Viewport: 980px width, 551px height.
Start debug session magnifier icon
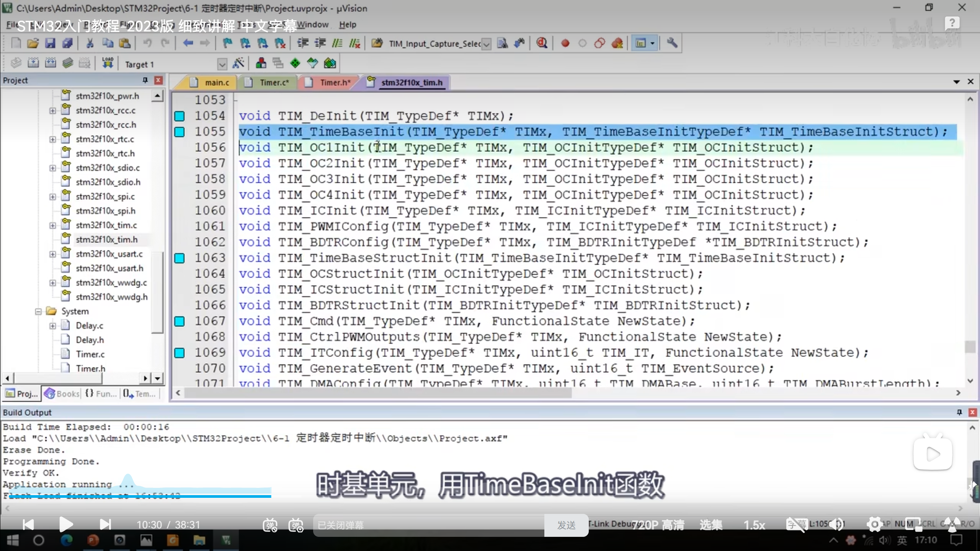pyautogui.click(x=541, y=43)
